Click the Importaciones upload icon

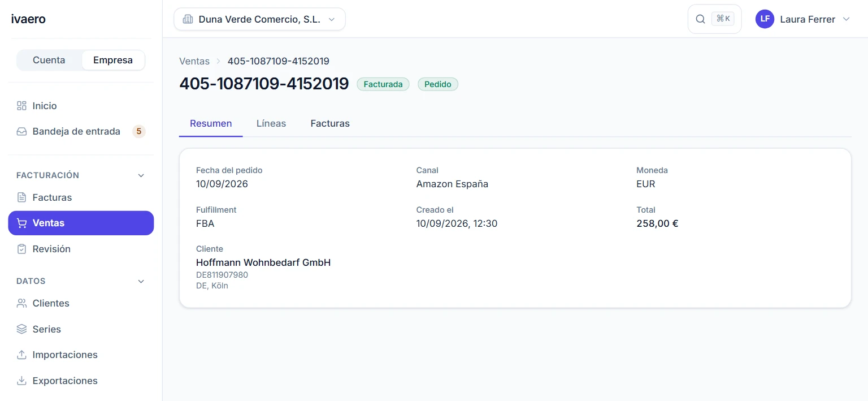tap(21, 355)
